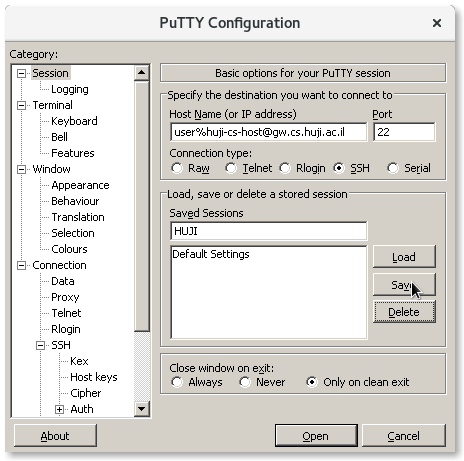Open the Proxy settings category

tap(65, 297)
